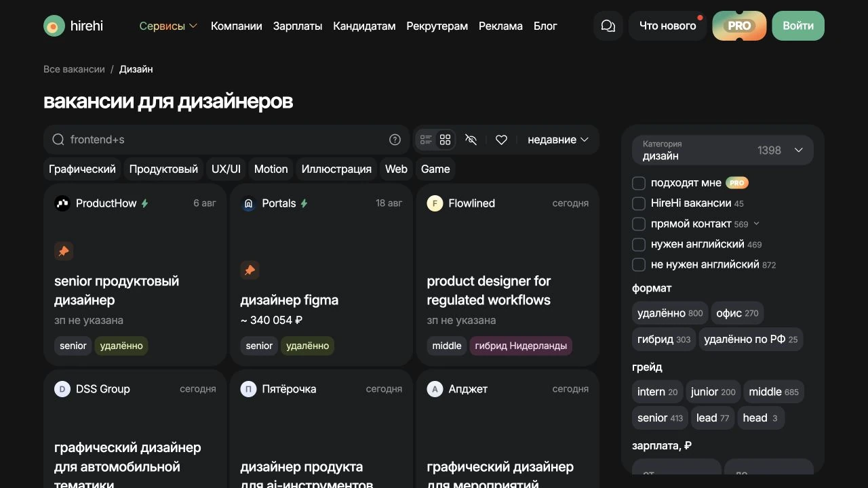Image resolution: width=868 pixels, height=488 pixels.
Task: Toggle the senior 413 grade filter
Action: pos(660,418)
